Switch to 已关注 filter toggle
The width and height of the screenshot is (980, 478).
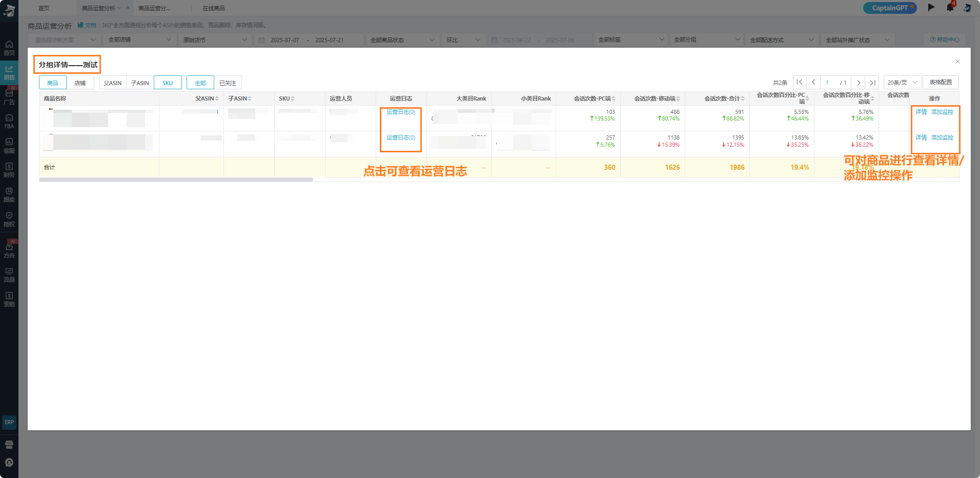228,83
